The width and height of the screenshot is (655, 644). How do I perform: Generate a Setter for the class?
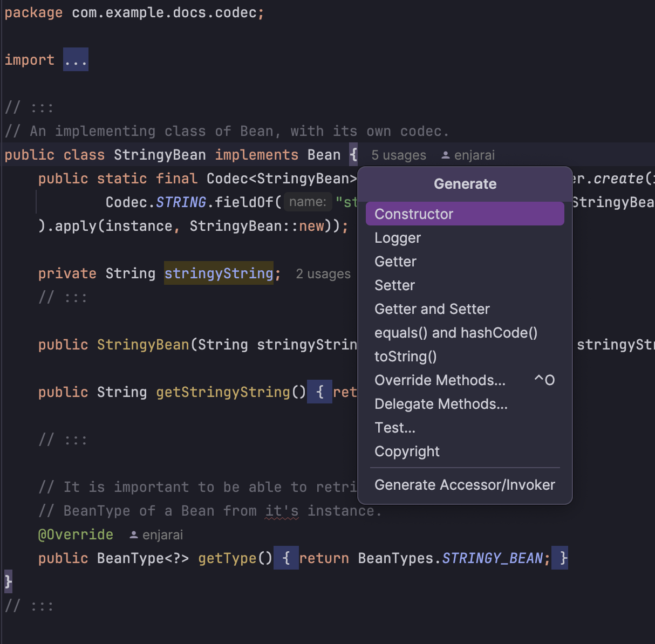click(x=394, y=285)
